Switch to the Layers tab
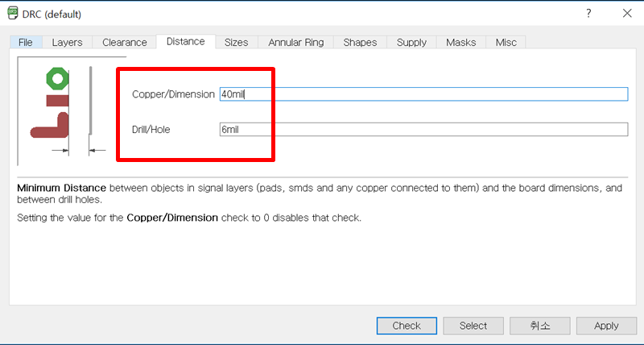The width and height of the screenshot is (644, 345). [67, 42]
